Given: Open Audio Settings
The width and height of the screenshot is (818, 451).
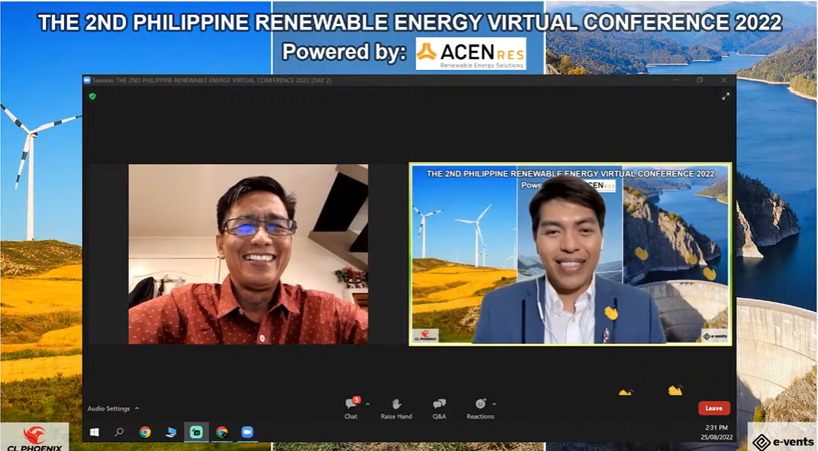Looking at the screenshot, I should click(109, 408).
